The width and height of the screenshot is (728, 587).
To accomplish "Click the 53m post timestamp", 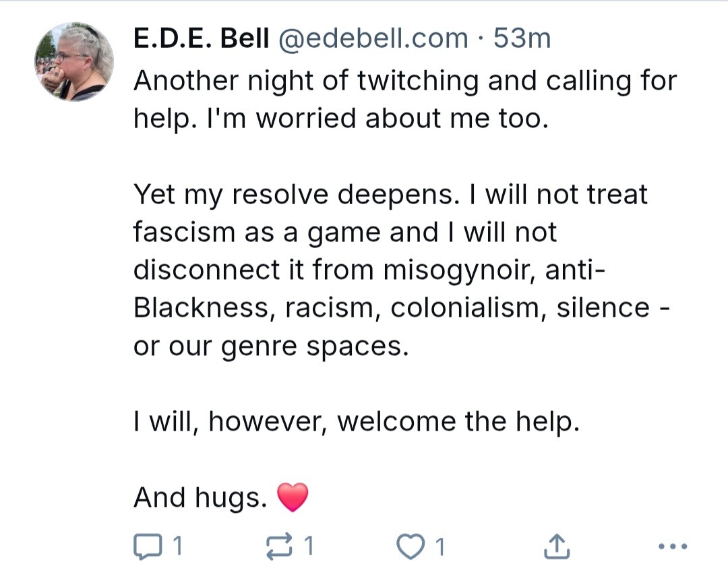I will 522,38.
